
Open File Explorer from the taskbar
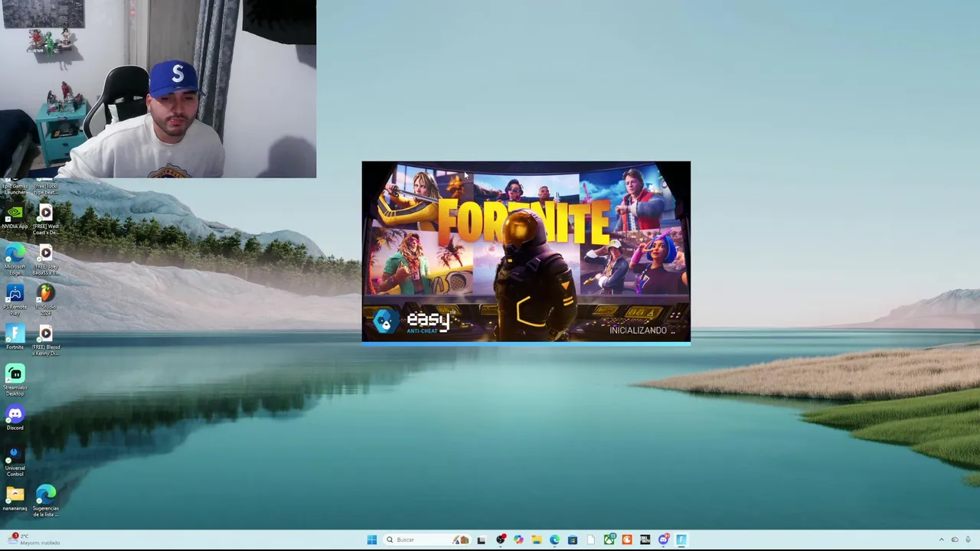pyautogui.click(x=537, y=540)
